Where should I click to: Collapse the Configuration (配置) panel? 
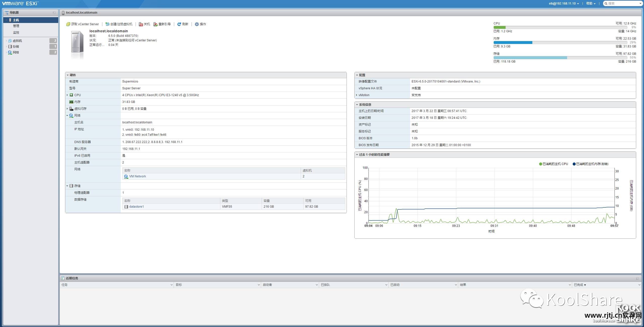(x=357, y=75)
